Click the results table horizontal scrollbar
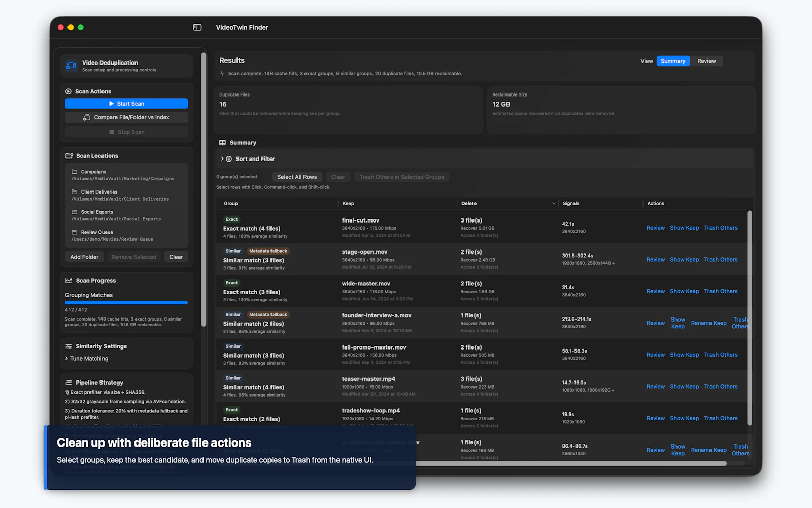This screenshot has height=508, width=812. [x=571, y=463]
